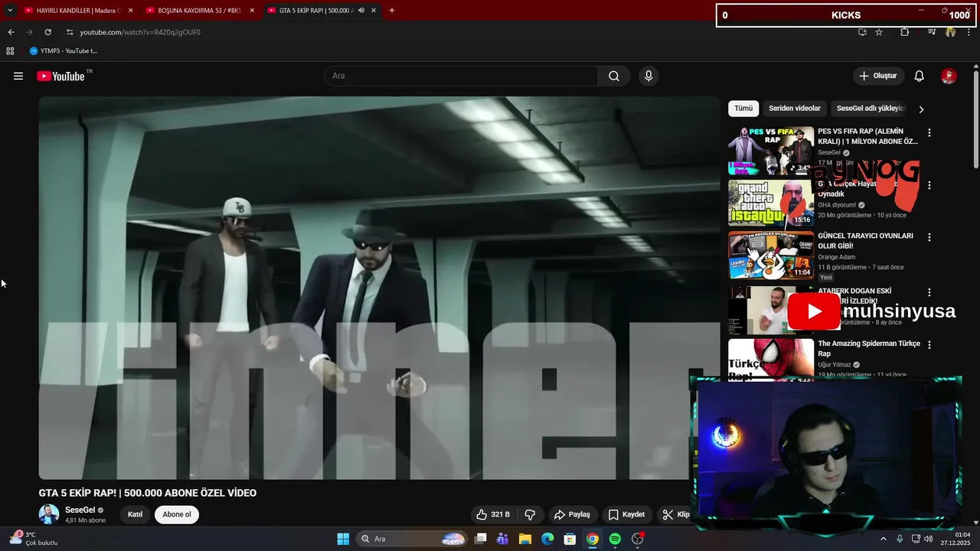Open Chrome extensions puzzle icon

(x=904, y=32)
